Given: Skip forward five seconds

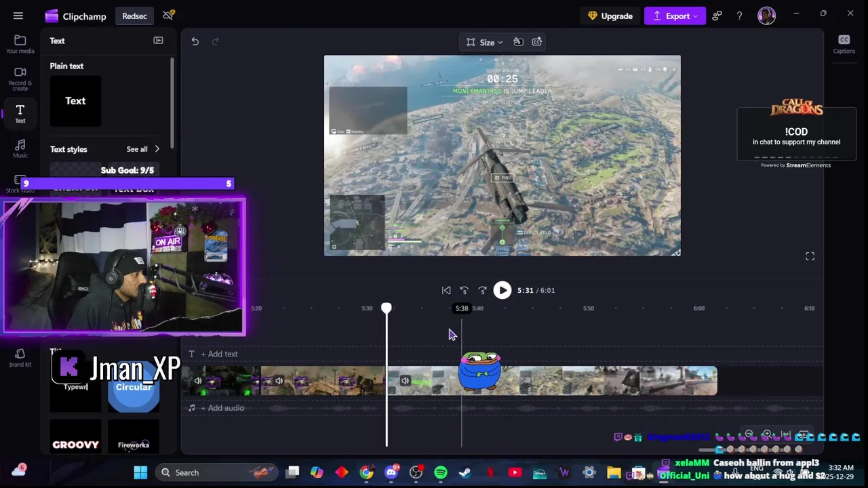Looking at the screenshot, I should tap(483, 290).
